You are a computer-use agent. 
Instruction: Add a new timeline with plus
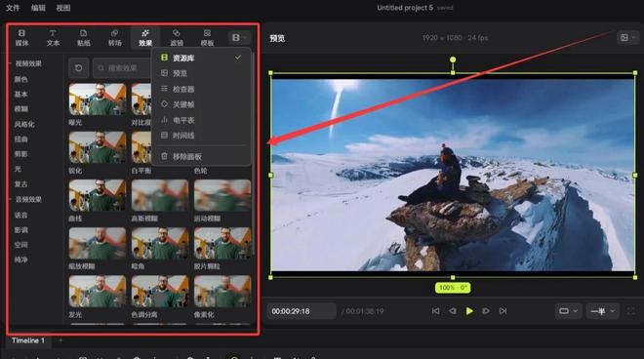pos(60,340)
